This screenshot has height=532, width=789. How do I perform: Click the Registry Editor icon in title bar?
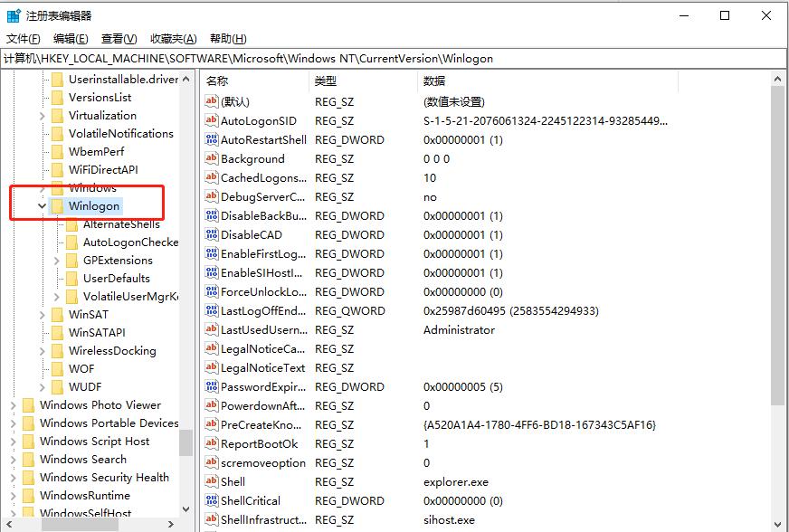coord(12,14)
